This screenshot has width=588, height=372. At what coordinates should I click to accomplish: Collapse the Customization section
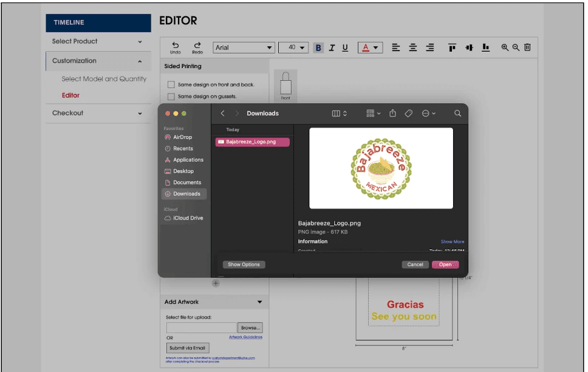[x=98, y=61]
